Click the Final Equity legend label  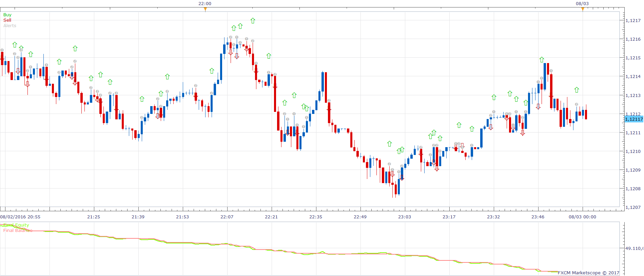click(x=16, y=225)
